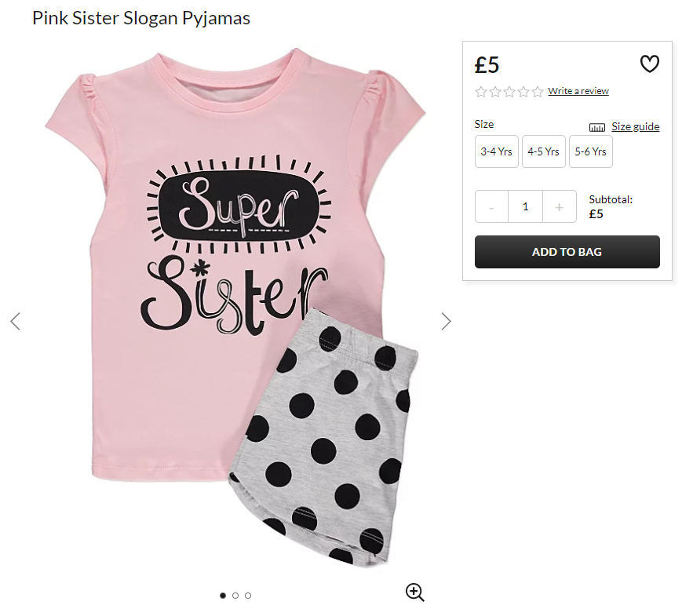Select size 3-4 Yrs
The width and height of the screenshot is (693, 616).
496,151
